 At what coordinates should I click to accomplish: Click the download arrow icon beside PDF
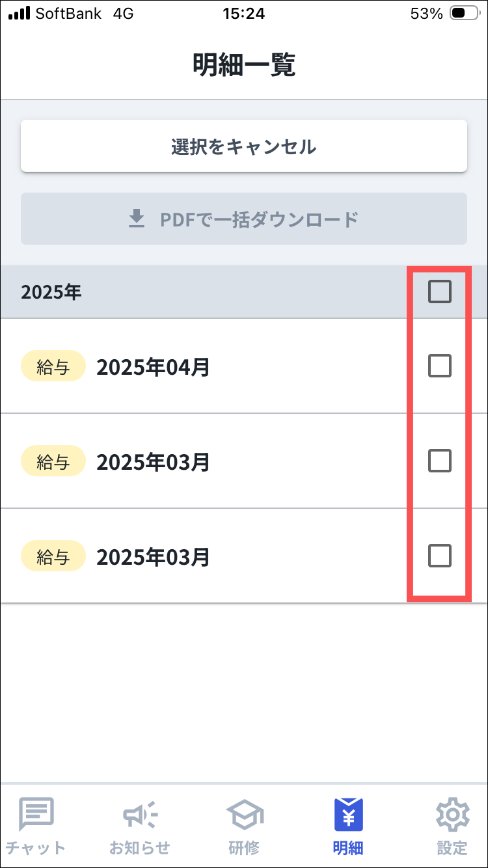click(136, 219)
